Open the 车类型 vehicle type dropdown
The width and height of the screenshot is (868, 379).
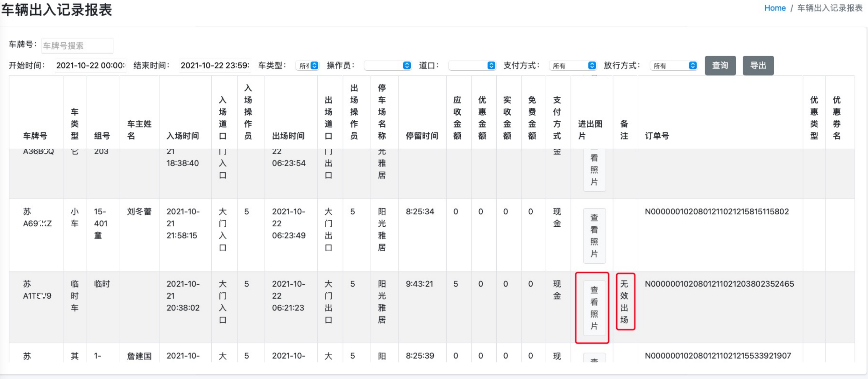coord(307,65)
